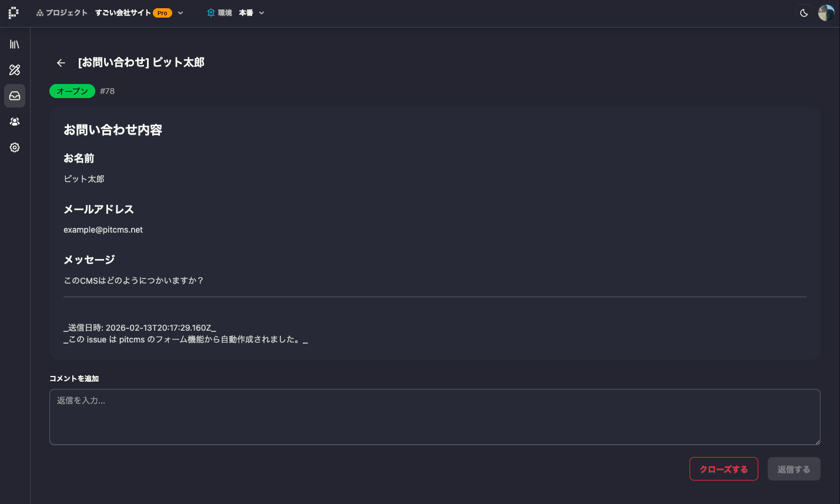Screen dimensions: 840x504
Task: Click the プロジェクト label icon
Action: point(40,13)
